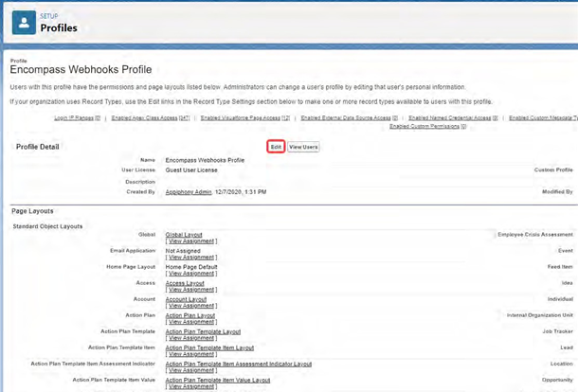Click the Not Assigned Email Application value

coord(183,251)
